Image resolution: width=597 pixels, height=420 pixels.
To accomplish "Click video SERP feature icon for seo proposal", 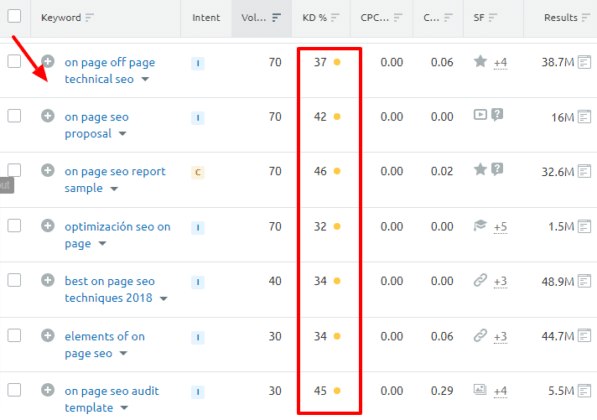I will coord(480,114).
